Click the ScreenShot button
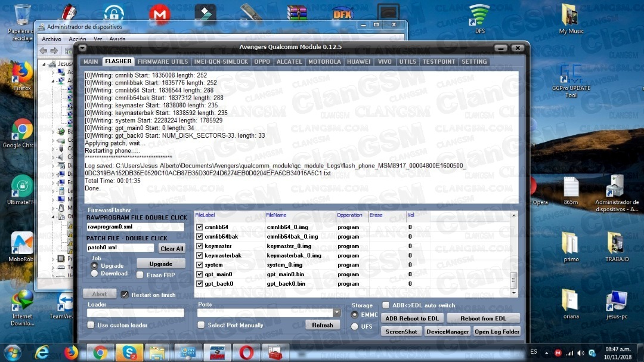 click(401, 332)
